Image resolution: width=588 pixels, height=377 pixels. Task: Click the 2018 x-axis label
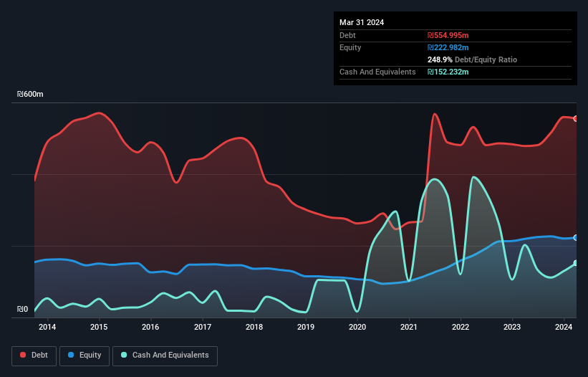254,327
